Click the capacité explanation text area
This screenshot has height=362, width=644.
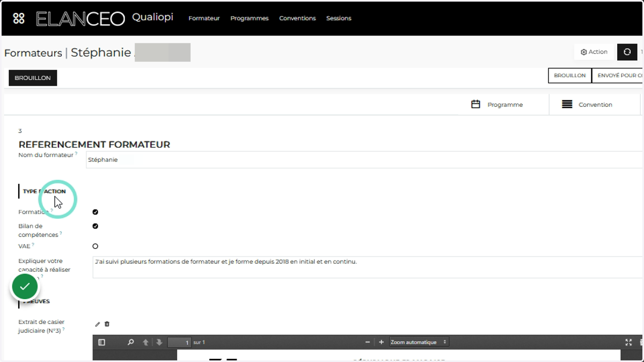pyautogui.click(x=368, y=267)
